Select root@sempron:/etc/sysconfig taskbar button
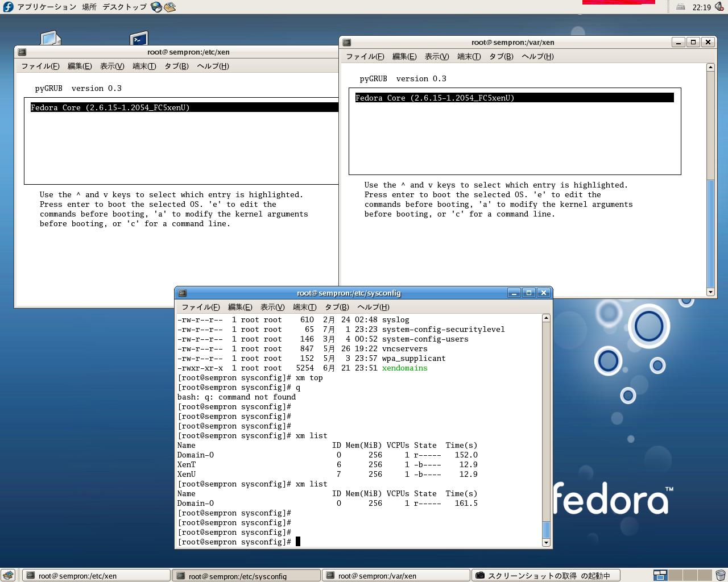 point(246,575)
